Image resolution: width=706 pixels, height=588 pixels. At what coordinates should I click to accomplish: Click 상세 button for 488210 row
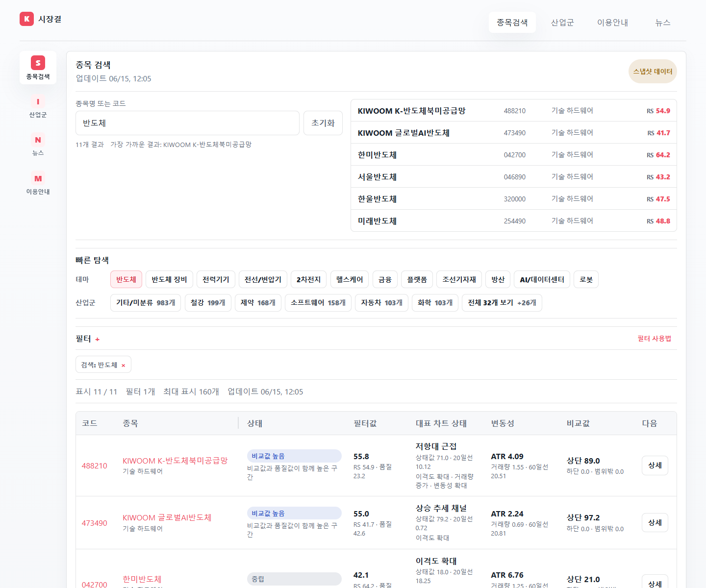(x=655, y=465)
